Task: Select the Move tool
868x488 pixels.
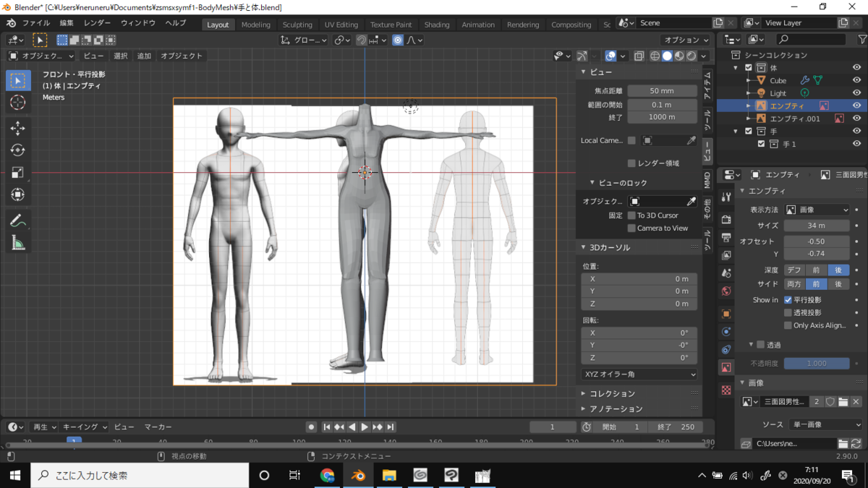Action: (x=18, y=128)
